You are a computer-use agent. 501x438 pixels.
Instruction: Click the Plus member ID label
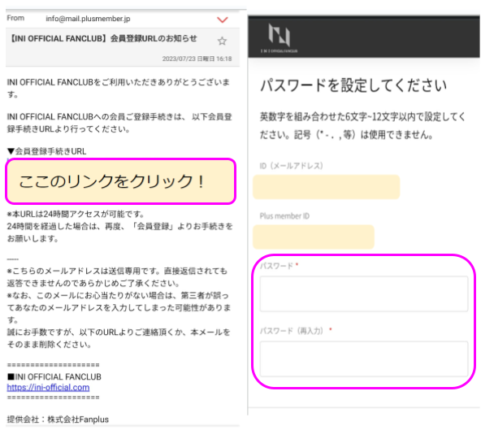click(x=285, y=216)
